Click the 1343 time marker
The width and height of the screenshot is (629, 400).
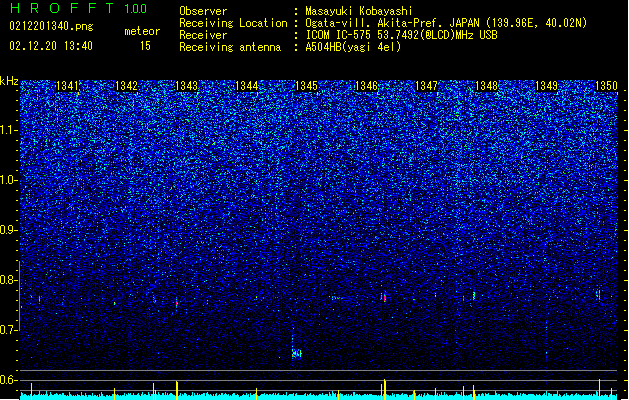coord(187,86)
